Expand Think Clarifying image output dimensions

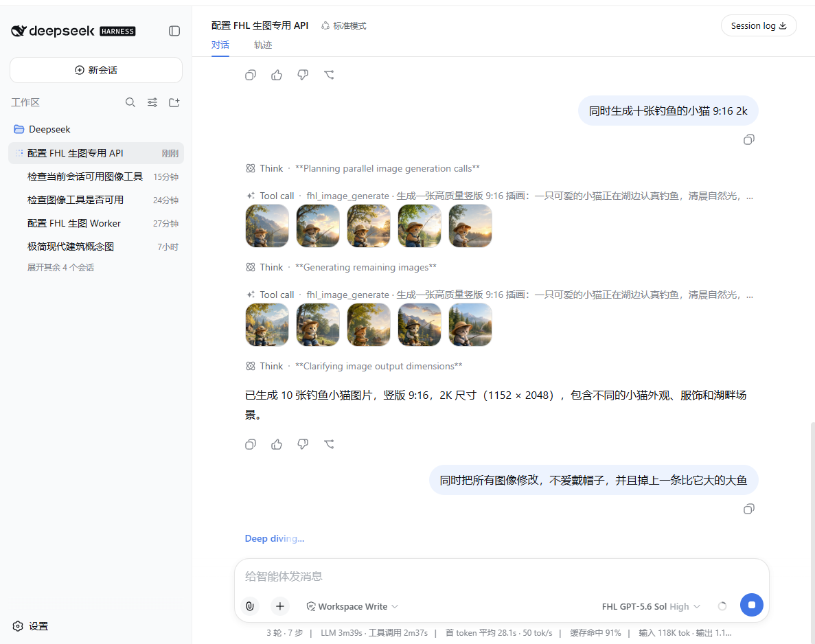coord(354,366)
